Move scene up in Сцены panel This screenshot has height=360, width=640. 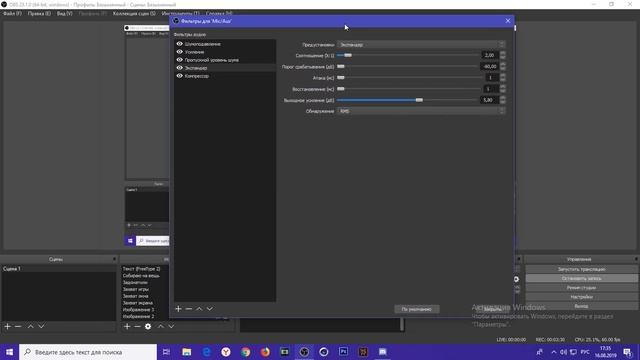(x=31, y=327)
